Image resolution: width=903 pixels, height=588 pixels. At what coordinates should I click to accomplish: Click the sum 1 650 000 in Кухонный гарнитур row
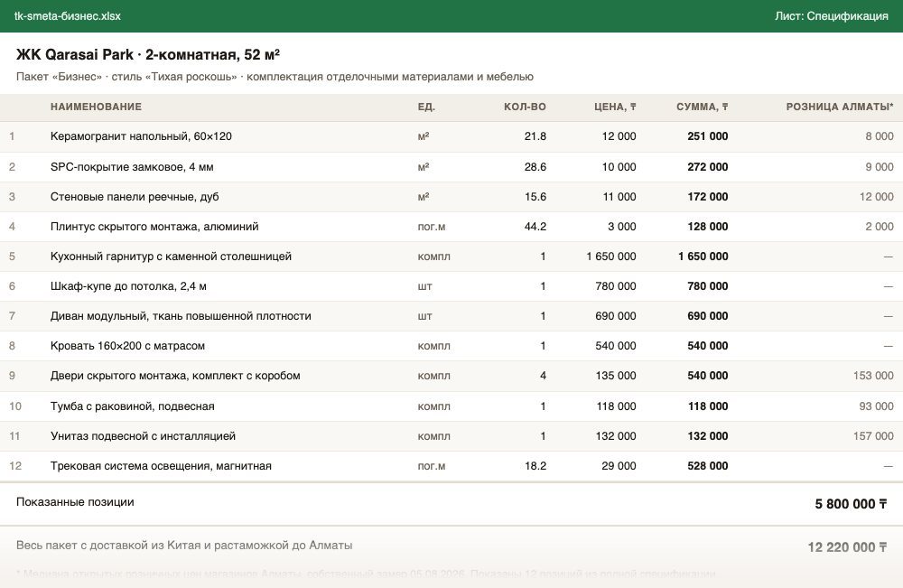pyautogui.click(x=703, y=257)
